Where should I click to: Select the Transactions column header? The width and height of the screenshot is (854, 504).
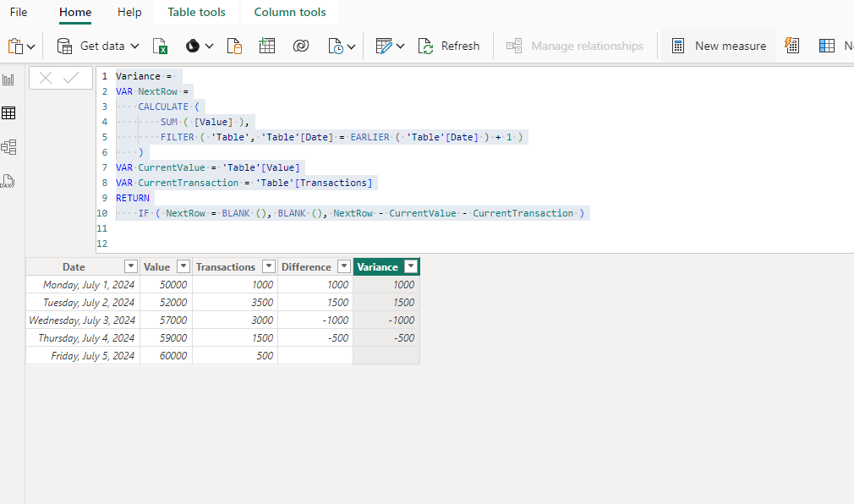tap(226, 267)
